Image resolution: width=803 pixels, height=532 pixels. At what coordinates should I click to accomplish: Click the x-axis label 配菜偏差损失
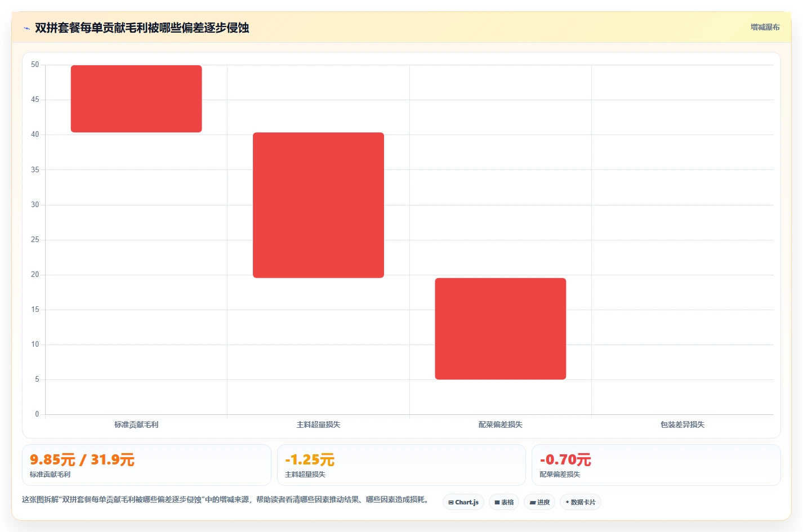click(x=501, y=424)
